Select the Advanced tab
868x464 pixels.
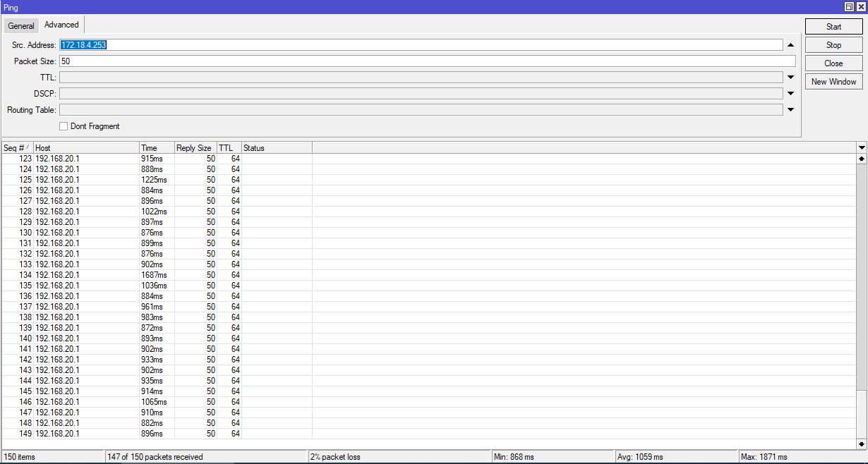pyautogui.click(x=61, y=24)
